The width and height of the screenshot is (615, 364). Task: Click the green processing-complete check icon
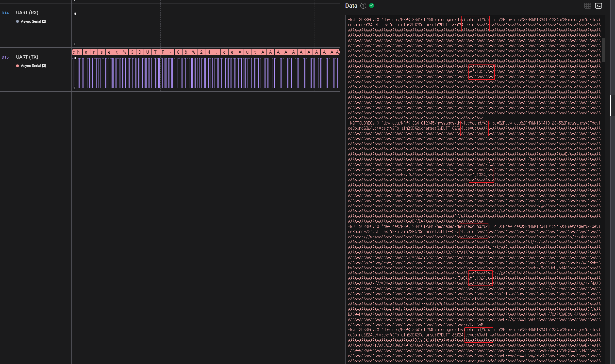click(x=372, y=6)
